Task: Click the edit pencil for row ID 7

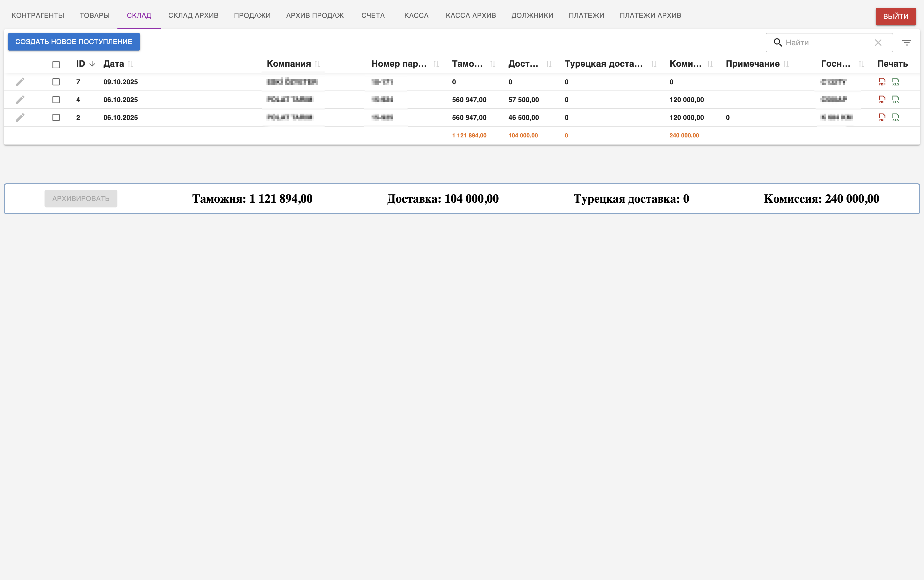Action: [x=20, y=82]
